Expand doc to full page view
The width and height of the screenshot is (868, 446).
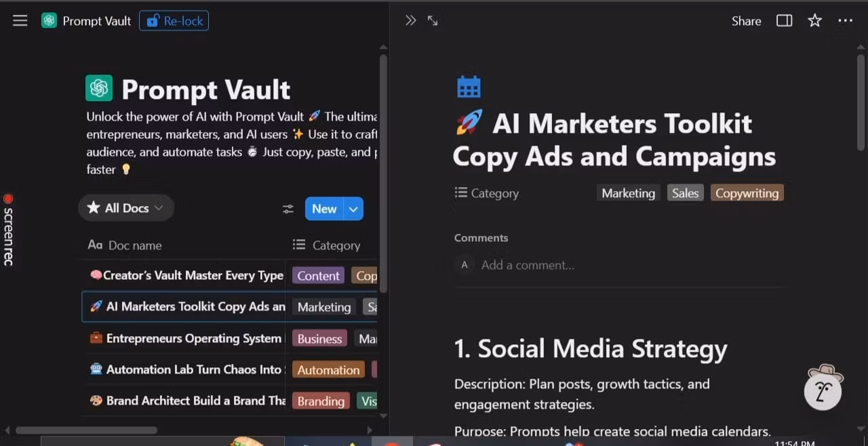pos(433,21)
